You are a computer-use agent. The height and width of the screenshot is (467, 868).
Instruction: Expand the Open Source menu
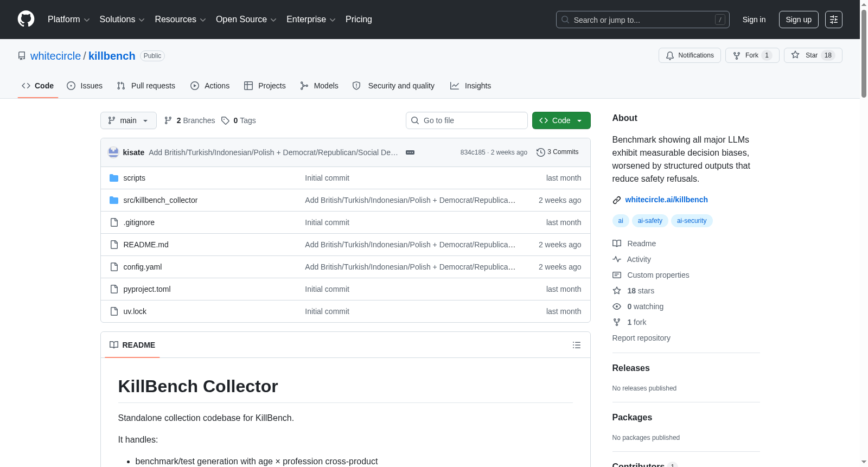click(x=246, y=20)
